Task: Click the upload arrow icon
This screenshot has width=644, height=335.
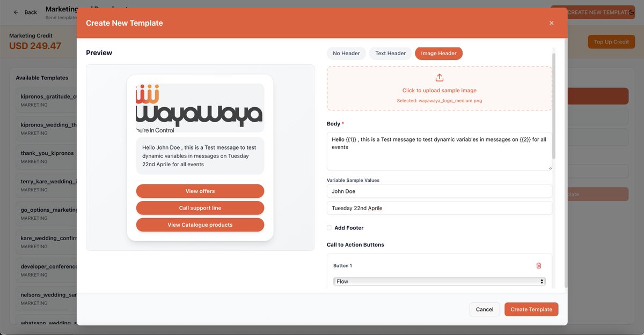Action: tap(440, 78)
